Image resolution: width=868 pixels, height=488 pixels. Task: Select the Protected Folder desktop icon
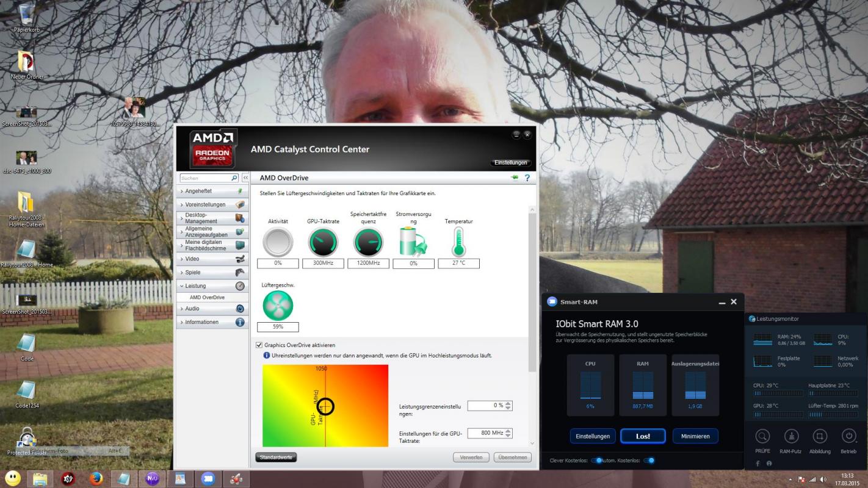point(27,440)
